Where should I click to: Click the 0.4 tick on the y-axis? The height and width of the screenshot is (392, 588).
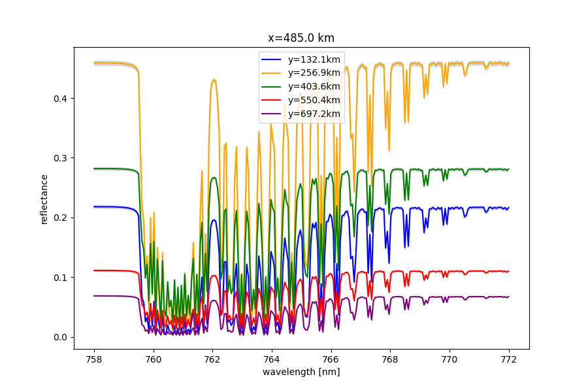(61, 98)
